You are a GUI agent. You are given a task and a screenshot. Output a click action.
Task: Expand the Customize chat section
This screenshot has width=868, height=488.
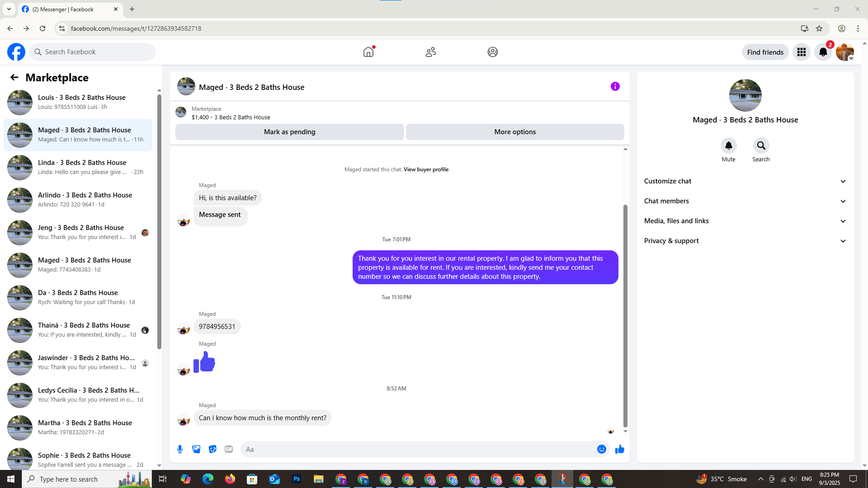(745, 181)
